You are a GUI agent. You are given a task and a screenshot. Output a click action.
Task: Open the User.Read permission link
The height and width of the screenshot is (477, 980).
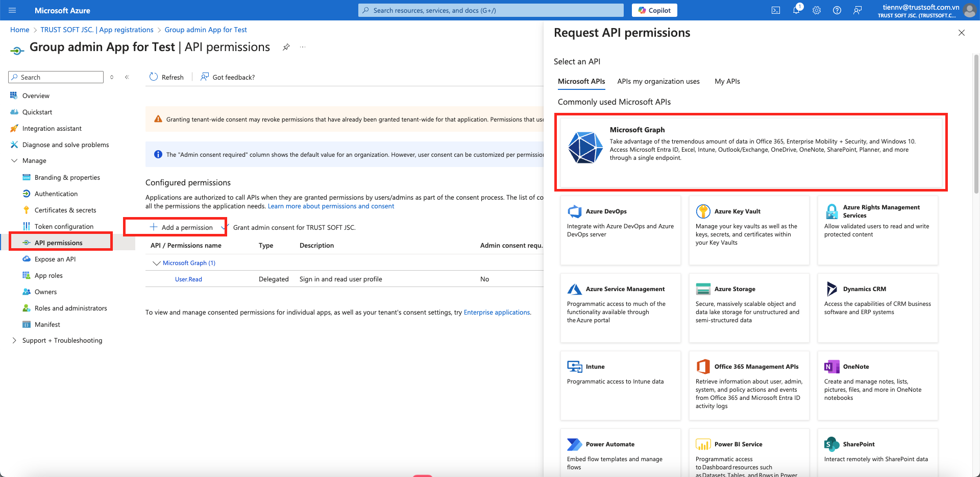188,279
